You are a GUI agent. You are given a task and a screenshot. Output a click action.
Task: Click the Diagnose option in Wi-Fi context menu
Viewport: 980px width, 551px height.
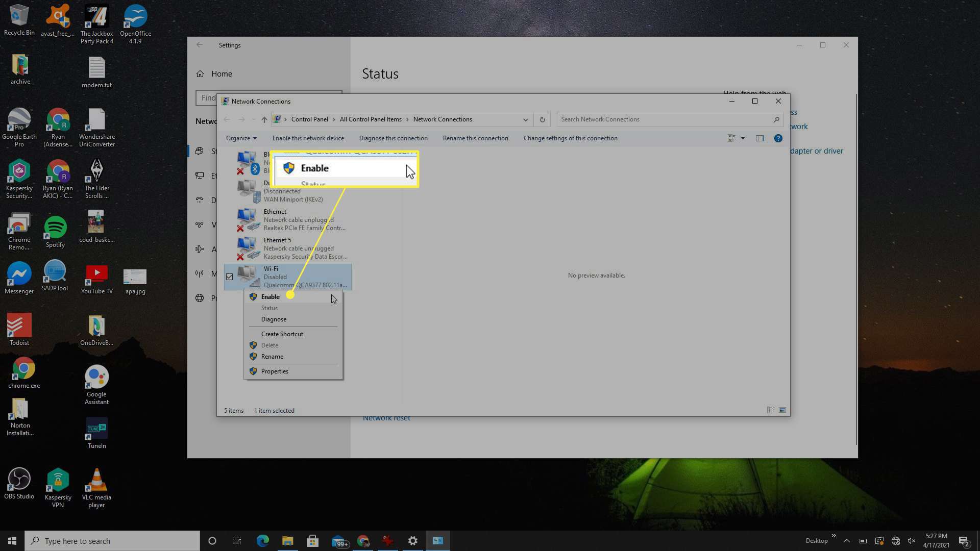click(274, 319)
